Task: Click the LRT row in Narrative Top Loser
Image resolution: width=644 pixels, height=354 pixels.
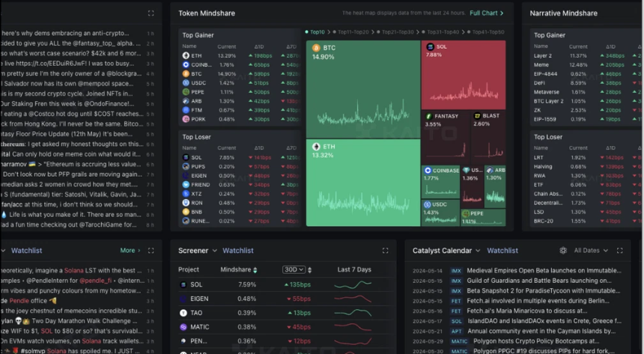Action: [x=586, y=157]
